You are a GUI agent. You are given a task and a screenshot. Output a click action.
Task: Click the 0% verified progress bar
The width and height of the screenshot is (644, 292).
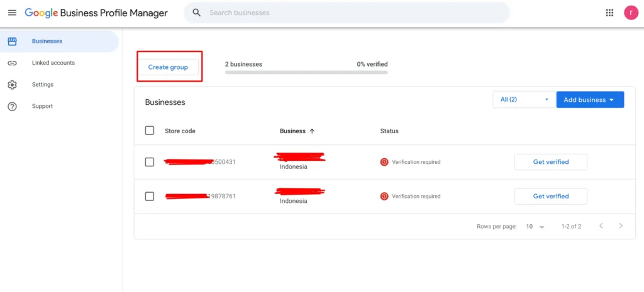[306, 73]
